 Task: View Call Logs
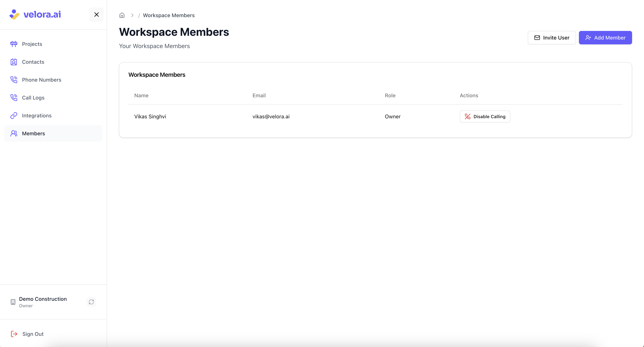point(53,98)
